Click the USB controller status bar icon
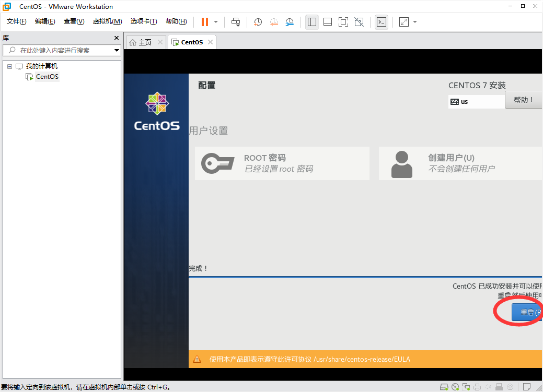The image size is (543, 392). (x=499, y=387)
